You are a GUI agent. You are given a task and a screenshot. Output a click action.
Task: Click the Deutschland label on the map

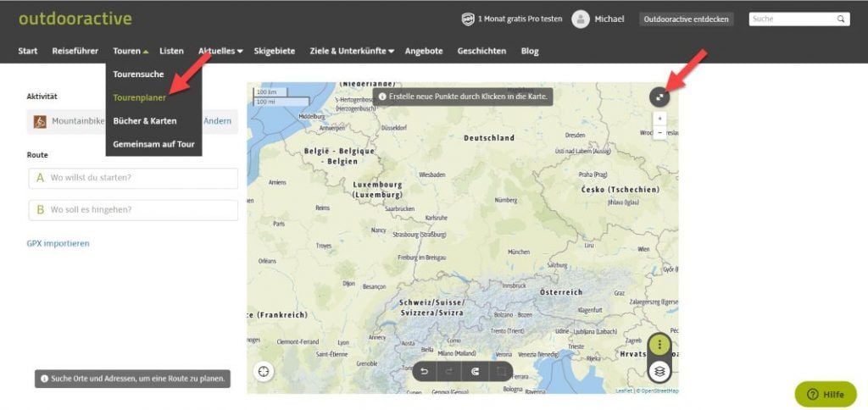[x=489, y=138]
